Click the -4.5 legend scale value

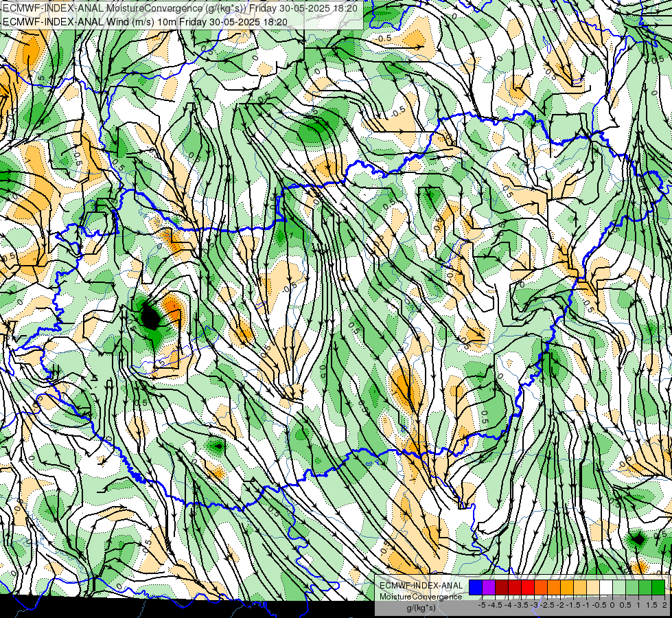point(495,605)
